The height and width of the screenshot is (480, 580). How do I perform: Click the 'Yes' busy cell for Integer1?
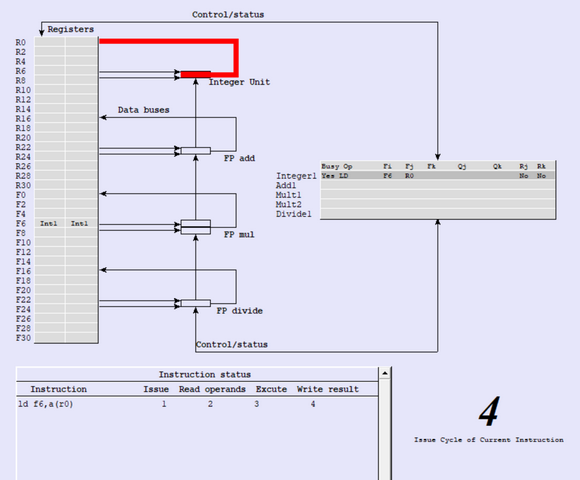[328, 176]
